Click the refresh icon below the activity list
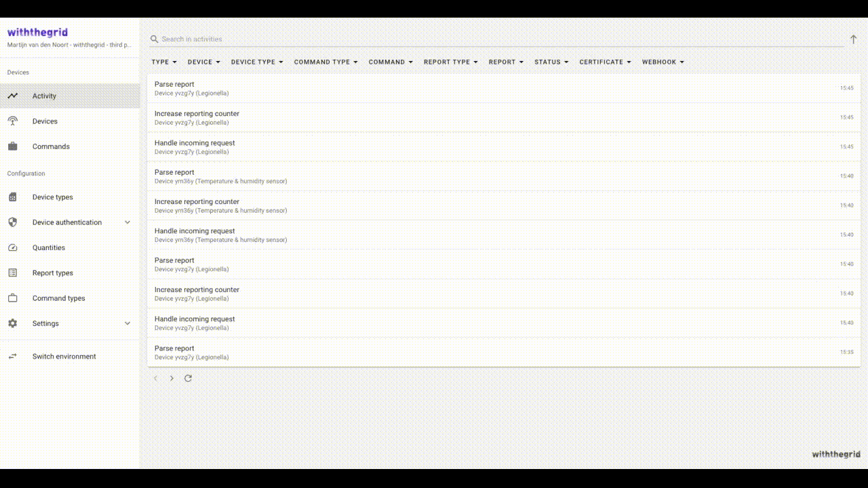 [x=188, y=378]
